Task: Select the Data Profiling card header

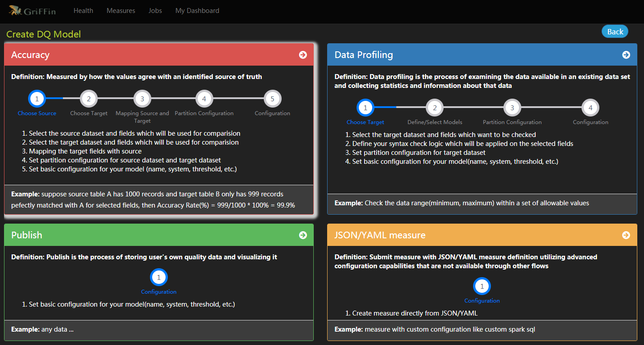Action: (x=482, y=54)
